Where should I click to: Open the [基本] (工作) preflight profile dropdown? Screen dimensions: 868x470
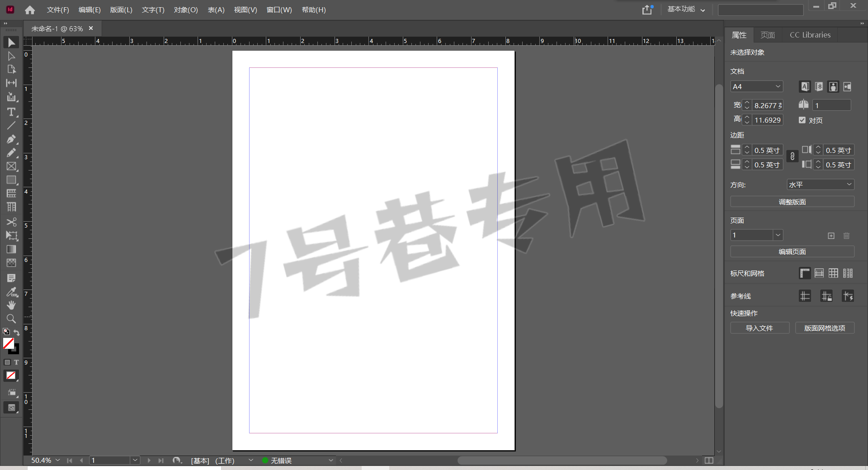pyautogui.click(x=250, y=460)
